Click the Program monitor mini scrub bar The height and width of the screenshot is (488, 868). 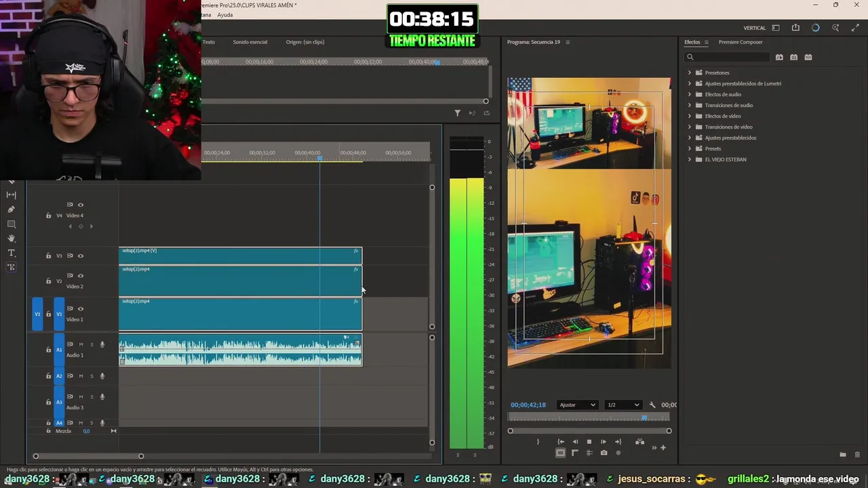[x=589, y=418]
